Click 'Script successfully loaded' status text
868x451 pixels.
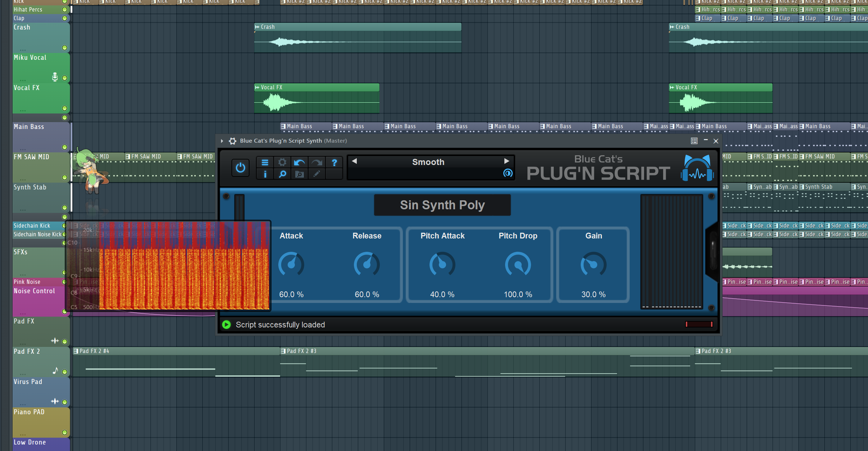(x=280, y=325)
